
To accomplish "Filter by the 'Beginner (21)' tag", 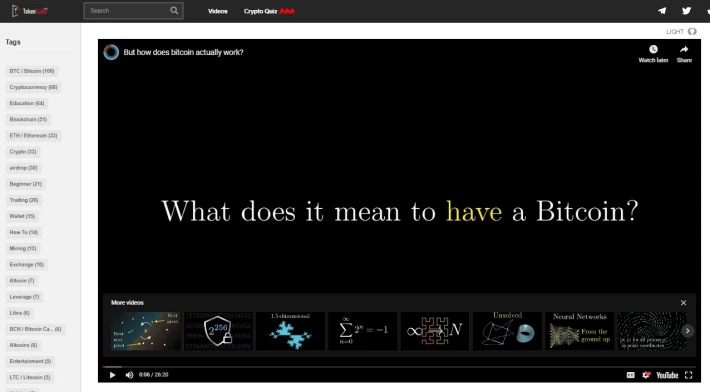I will click(25, 184).
